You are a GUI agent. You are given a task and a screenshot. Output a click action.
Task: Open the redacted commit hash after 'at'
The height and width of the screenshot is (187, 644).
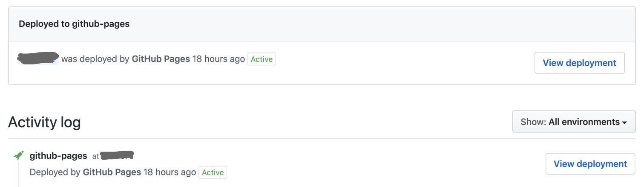pos(117,155)
